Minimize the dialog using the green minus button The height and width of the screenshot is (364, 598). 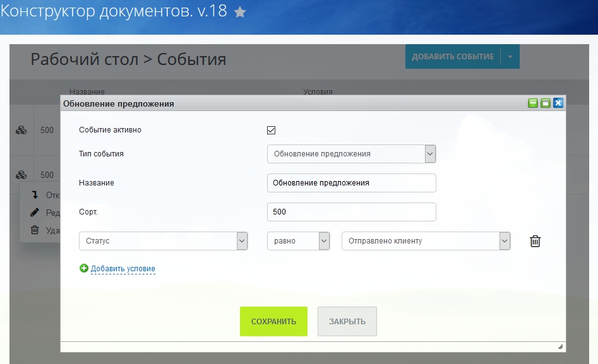point(533,103)
